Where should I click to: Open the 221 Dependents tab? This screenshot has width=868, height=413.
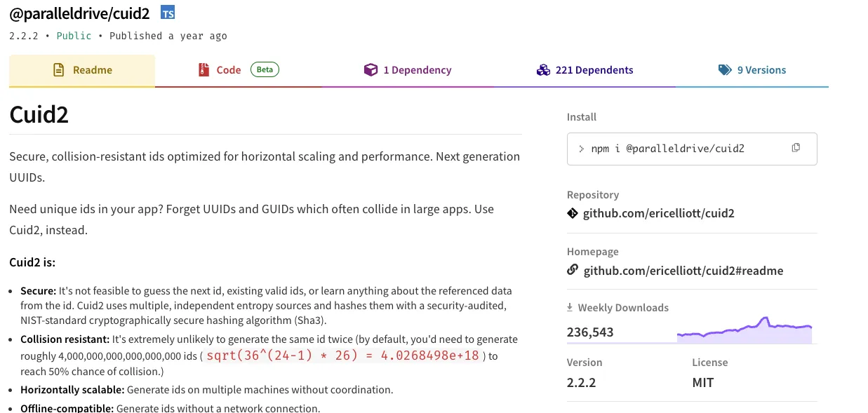click(x=594, y=70)
